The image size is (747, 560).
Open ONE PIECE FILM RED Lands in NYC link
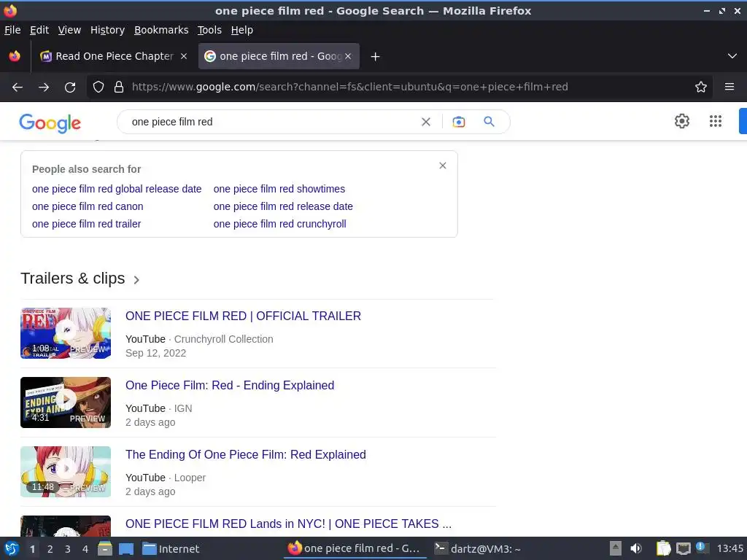coord(288,524)
